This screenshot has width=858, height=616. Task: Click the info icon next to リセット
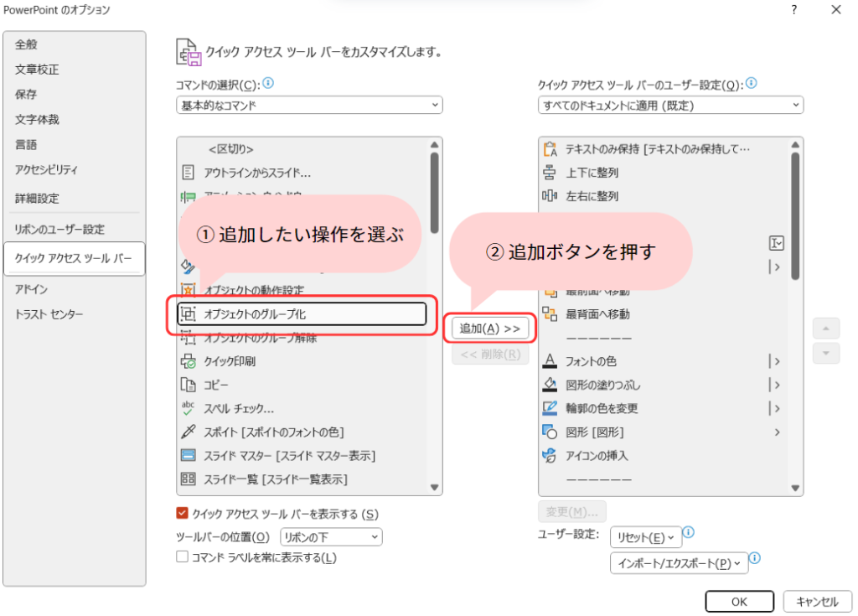point(689,532)
